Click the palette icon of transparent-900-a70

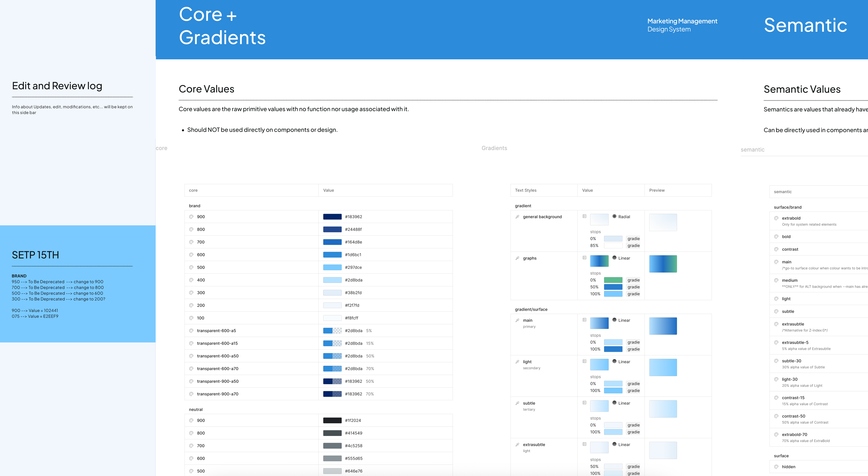[x=191, y=394]
